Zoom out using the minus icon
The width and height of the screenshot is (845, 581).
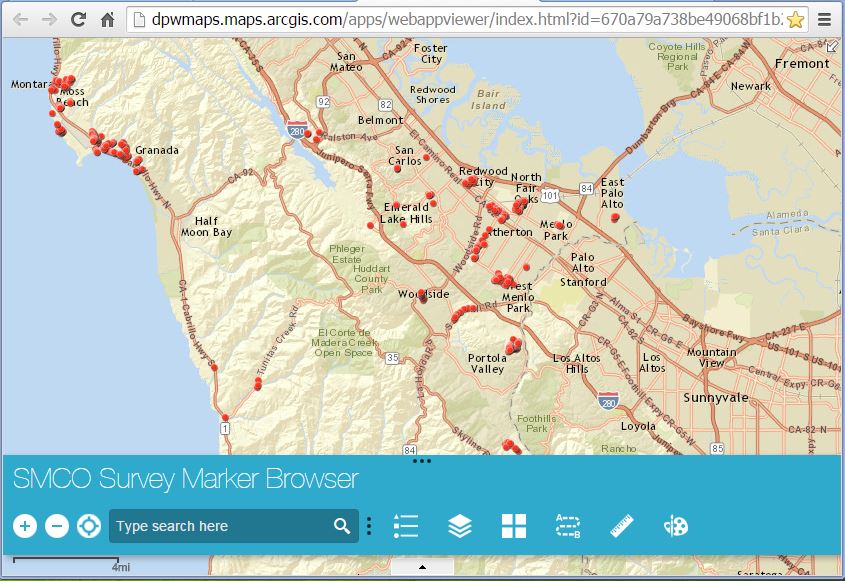[x=55, y=525]
